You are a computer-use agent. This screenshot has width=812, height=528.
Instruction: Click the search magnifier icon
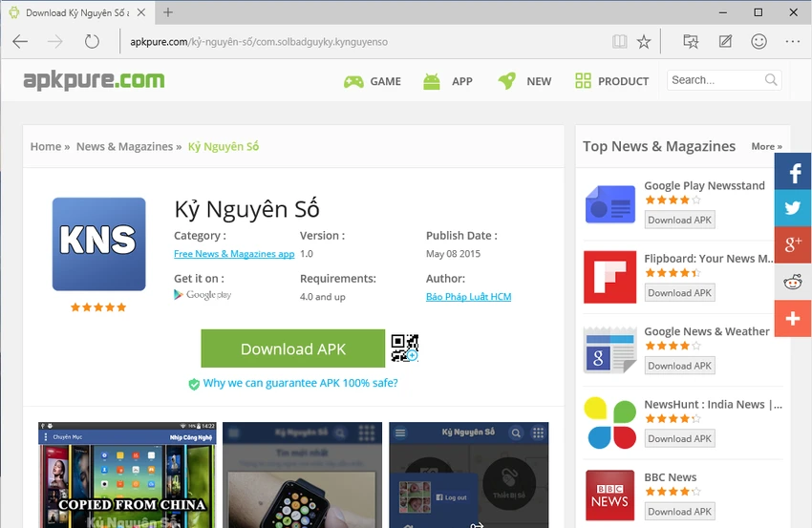tap(771, 80)
